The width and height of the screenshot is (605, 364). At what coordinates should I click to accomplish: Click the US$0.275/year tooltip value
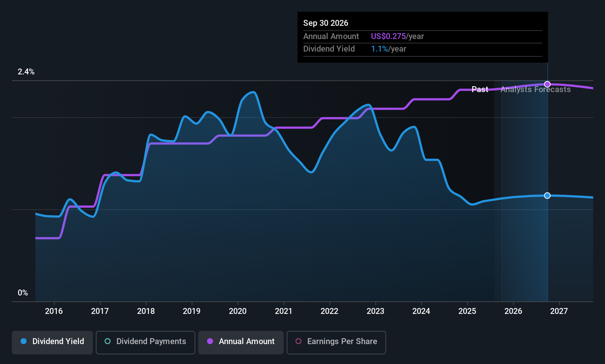[397, 36]
